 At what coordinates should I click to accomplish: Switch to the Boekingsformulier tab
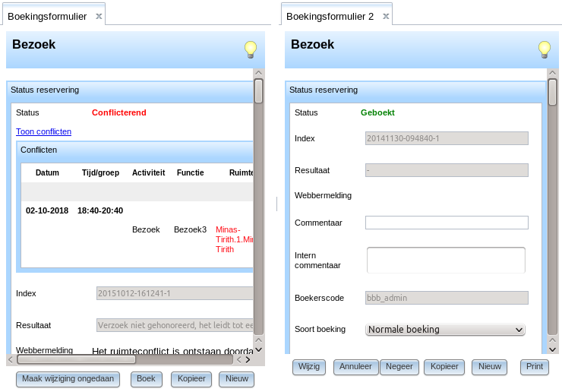click(x=47, y=17)
